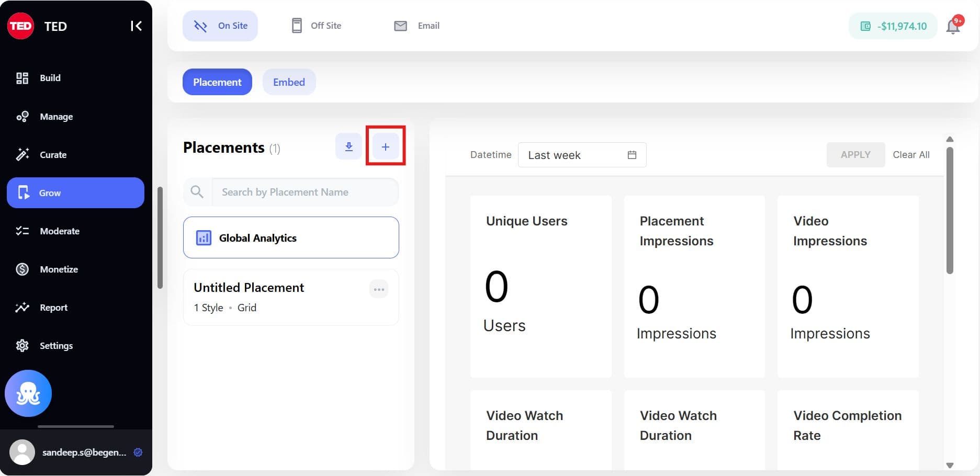This screenshot has width=980, height=476.
Task: Switch to the Embed tab
Action: [289, 82]
